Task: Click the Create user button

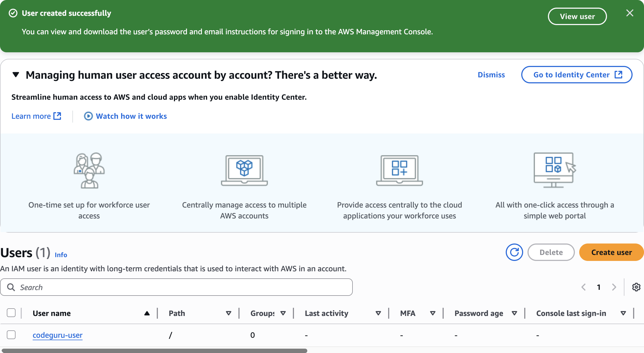Action: tap(611, 252)
